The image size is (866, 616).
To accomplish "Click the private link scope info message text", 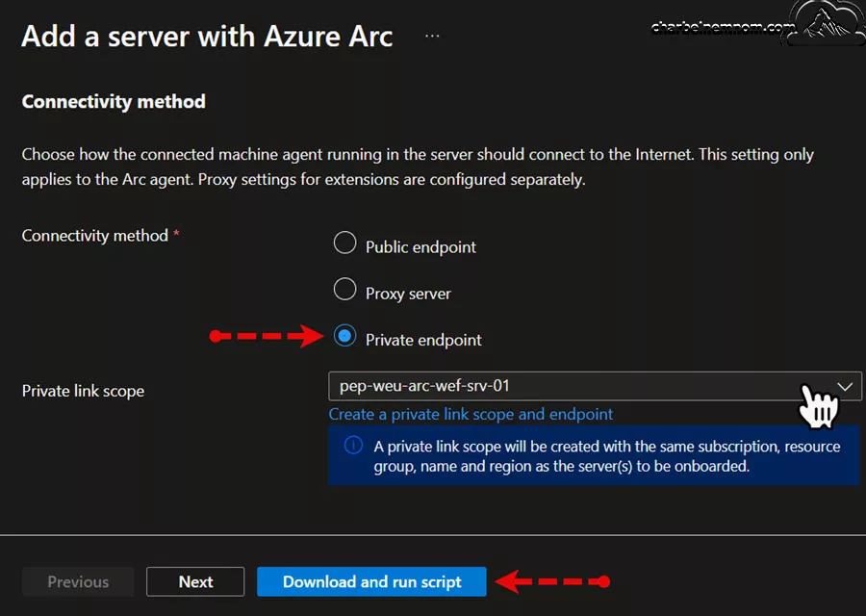I will point(607,456).
